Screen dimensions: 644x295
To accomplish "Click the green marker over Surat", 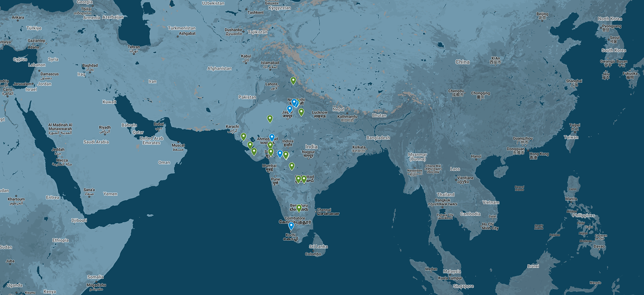I will coord(271,152).
